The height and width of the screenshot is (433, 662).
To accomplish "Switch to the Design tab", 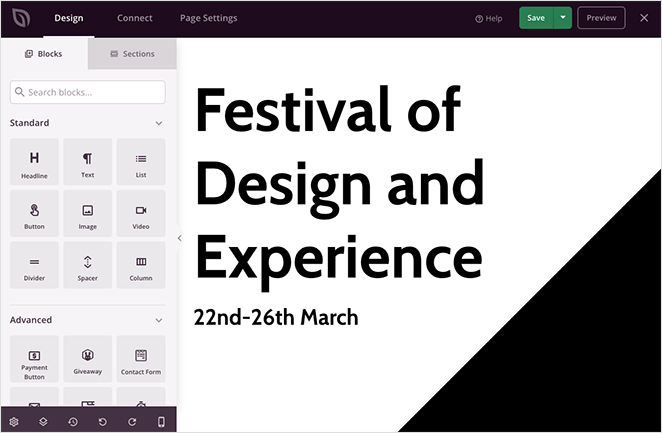I will tap(69, 18).
